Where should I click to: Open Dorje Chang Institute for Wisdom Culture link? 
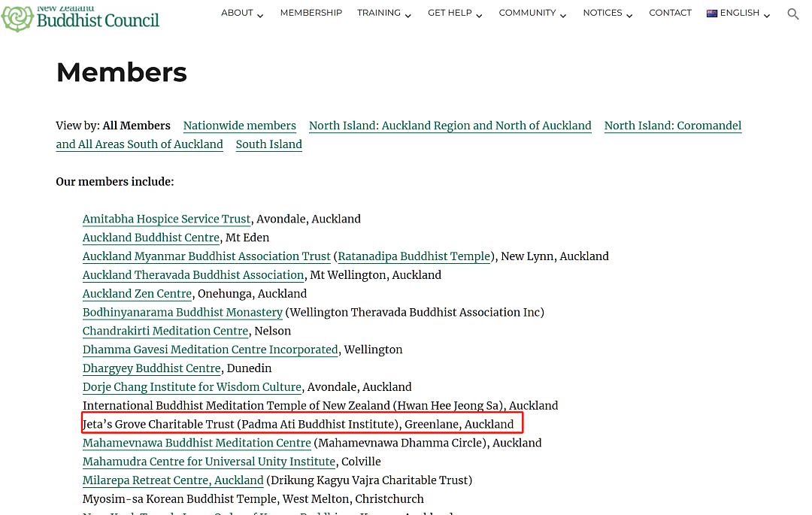click(192, 386)
